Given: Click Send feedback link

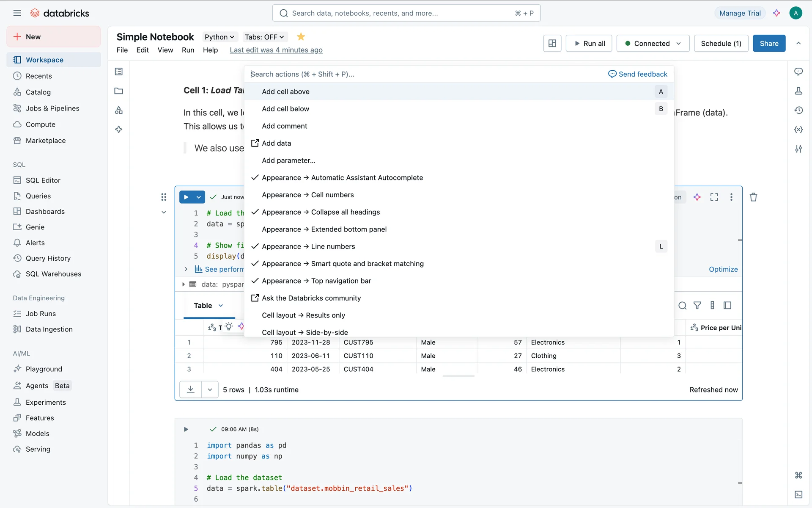Looking at the screenshot, I should (638, 74).
